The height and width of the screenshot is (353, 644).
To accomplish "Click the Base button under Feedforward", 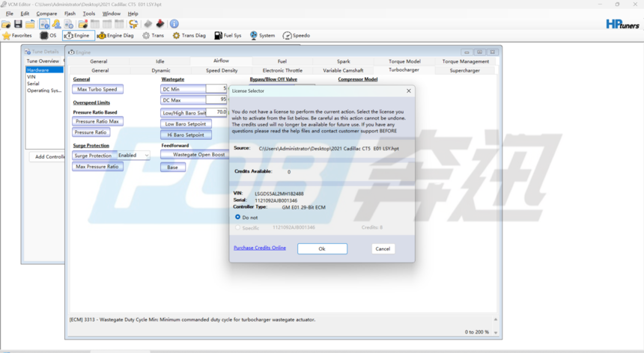I will [x=172, y=168].
